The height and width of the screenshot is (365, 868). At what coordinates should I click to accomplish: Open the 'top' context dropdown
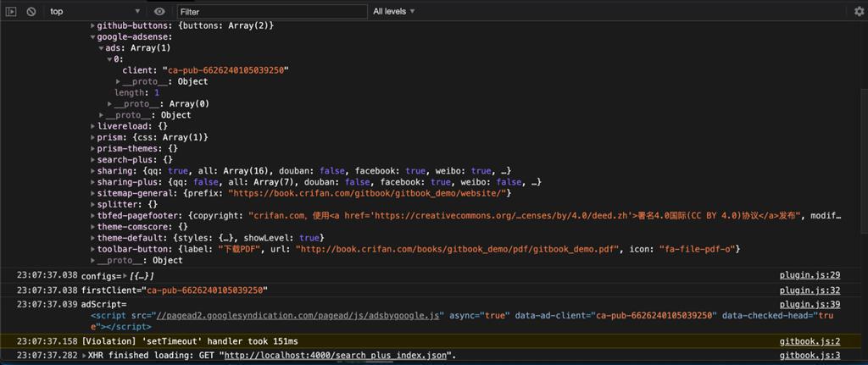95,11
